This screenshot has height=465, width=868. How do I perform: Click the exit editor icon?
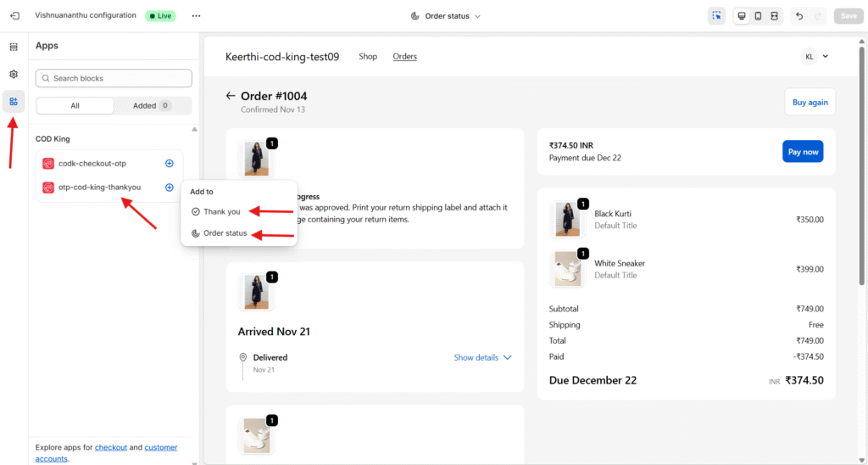(14, 16)
